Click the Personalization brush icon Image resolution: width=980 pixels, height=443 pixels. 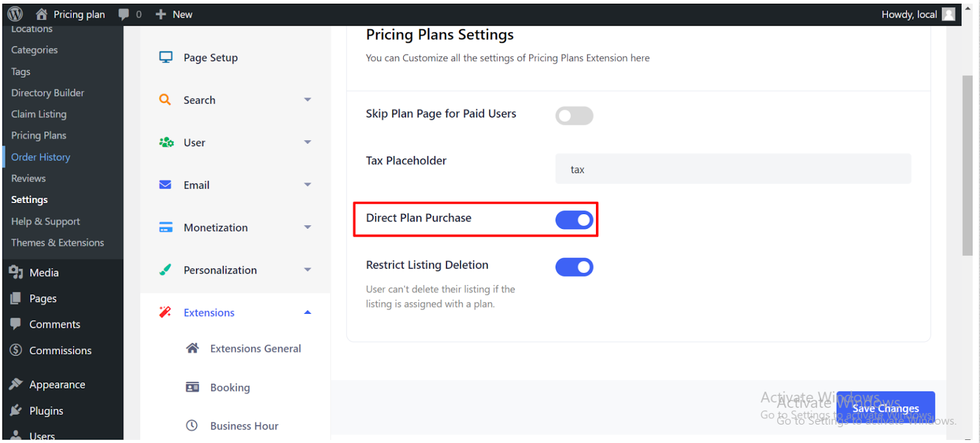point(165,270)
